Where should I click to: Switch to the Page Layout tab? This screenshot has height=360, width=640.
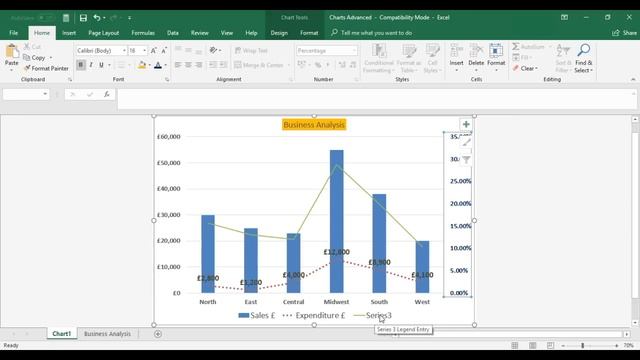[x=104, y=33]
